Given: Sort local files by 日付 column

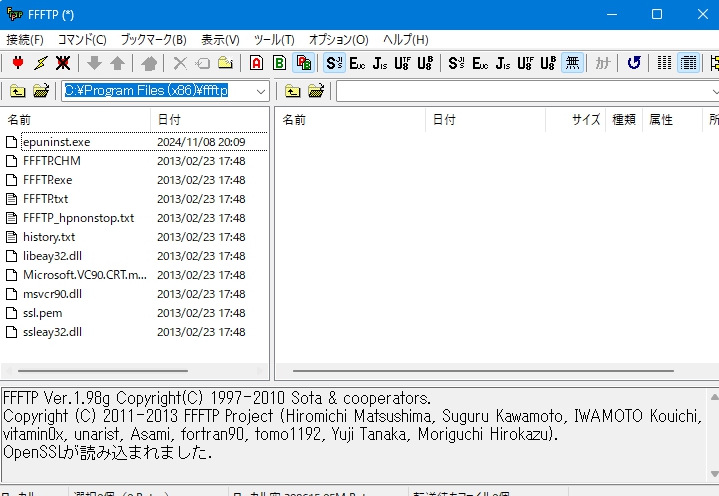Looking at the screenshot, I should [210, 120].
